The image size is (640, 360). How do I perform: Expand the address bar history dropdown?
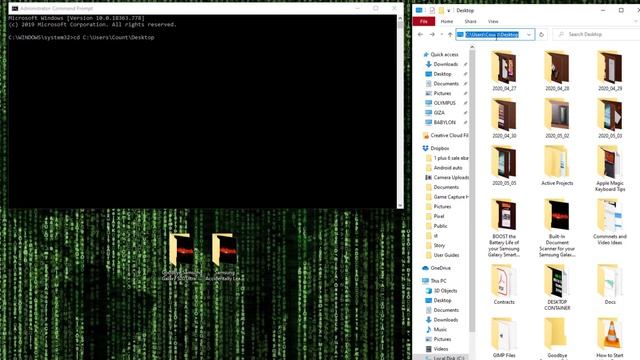[x=529, y=35]
